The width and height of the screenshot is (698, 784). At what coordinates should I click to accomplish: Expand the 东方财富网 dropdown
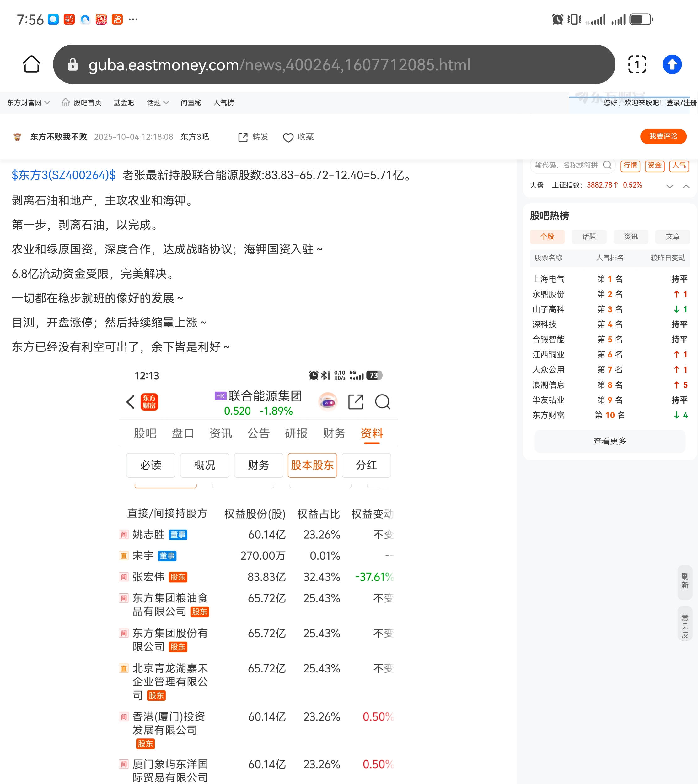coord(29,102)
